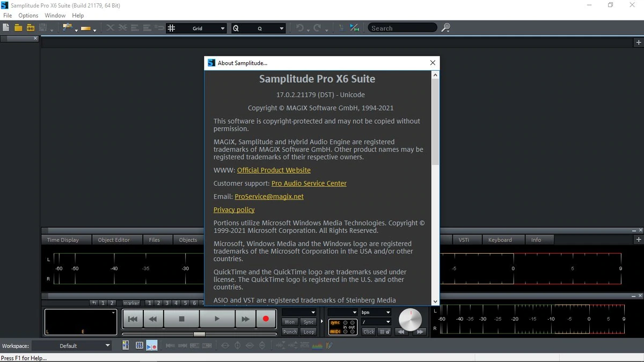Click the red record button
The image size is (644, 362).
(x=265, y=319)
